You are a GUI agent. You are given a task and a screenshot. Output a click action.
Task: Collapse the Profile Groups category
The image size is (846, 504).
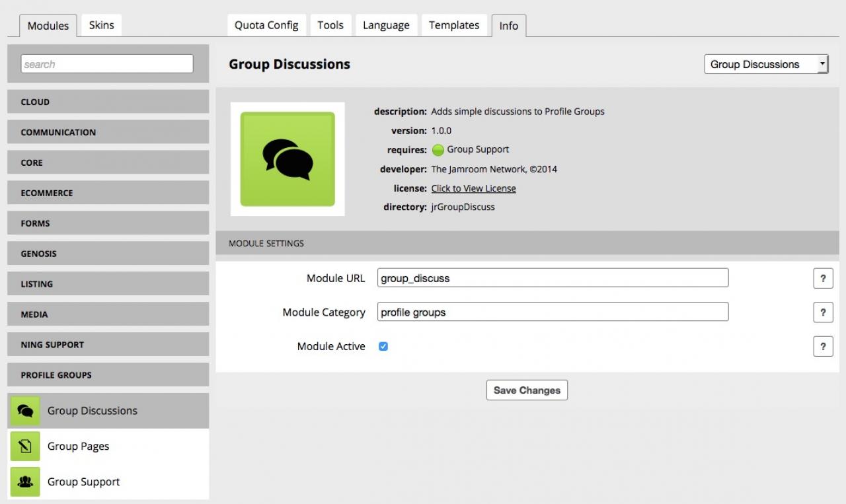[x=108, y=375]
